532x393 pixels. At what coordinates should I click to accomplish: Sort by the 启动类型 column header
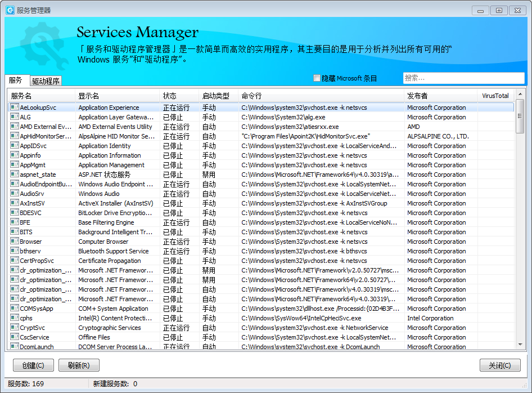pos(216,96)
